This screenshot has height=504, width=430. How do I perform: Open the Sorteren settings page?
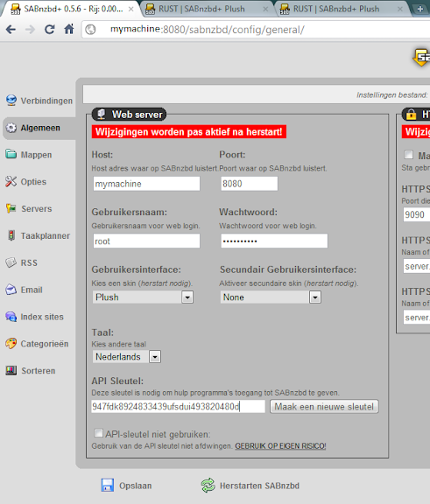click(39, 371)
